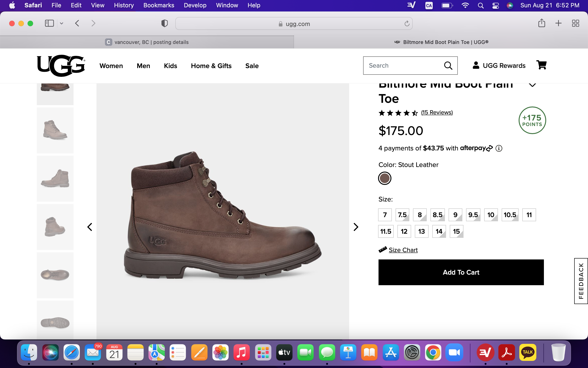The height and width of the screenshot is (368, 588).
Task: Open the Kids navigation menu
Action: 170,66
